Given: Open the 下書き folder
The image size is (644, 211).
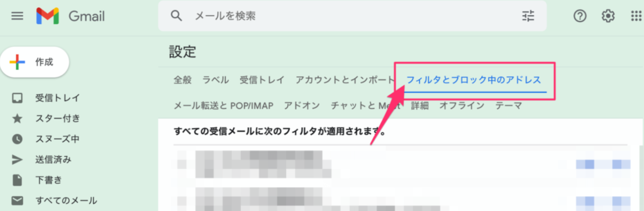Looking at the screenshot, I should point(48,180).
